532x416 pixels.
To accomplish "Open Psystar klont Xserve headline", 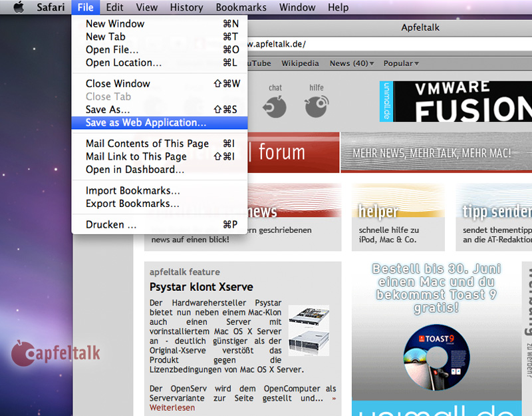I will click(201, 288).
